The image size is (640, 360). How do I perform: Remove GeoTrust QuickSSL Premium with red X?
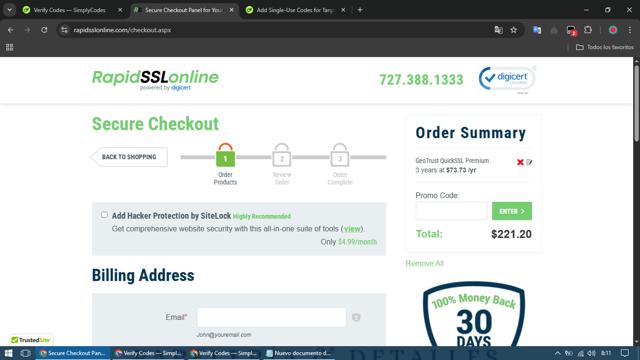520,162
